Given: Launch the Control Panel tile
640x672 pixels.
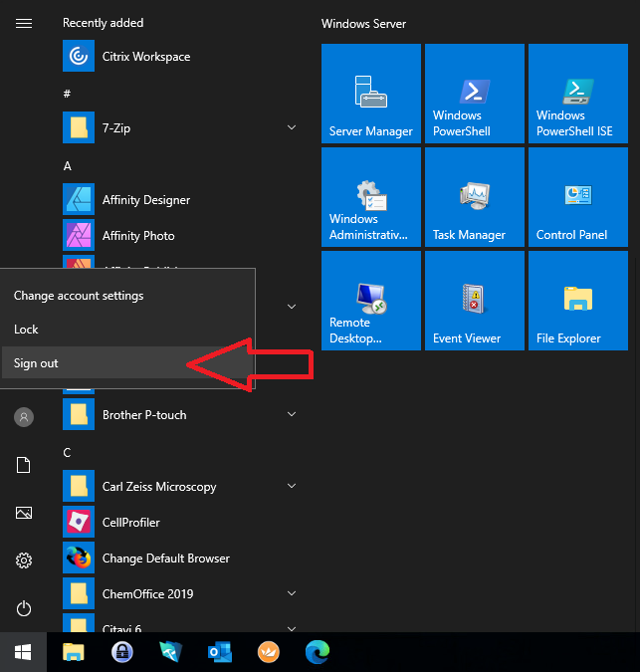Looking at the screenshot, I should [x=577, y=197].
